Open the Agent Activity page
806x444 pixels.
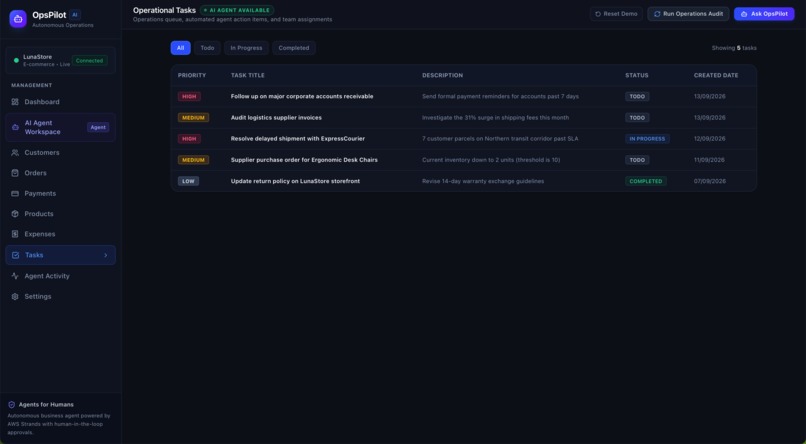[x=61, y=276]
